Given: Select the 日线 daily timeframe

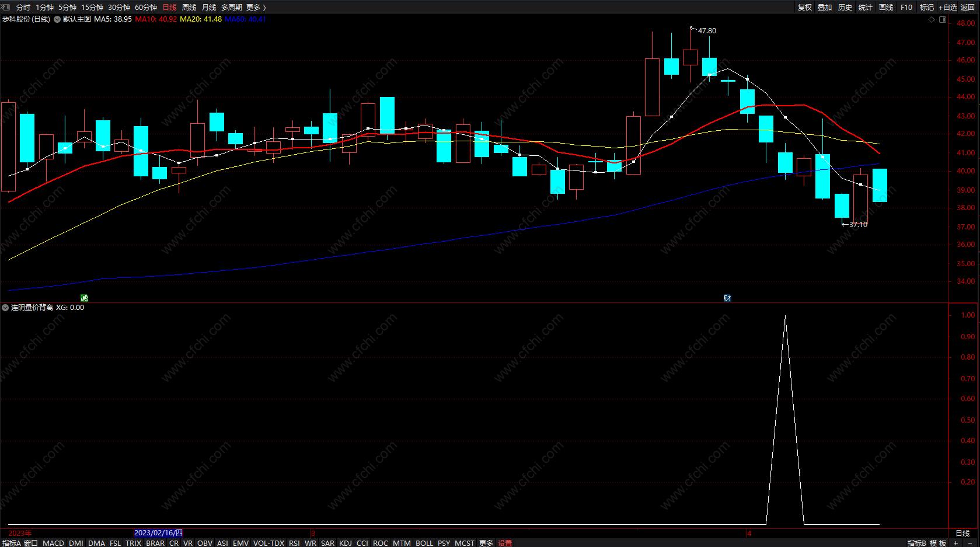Looking at the screenshot, I should 169,8.
